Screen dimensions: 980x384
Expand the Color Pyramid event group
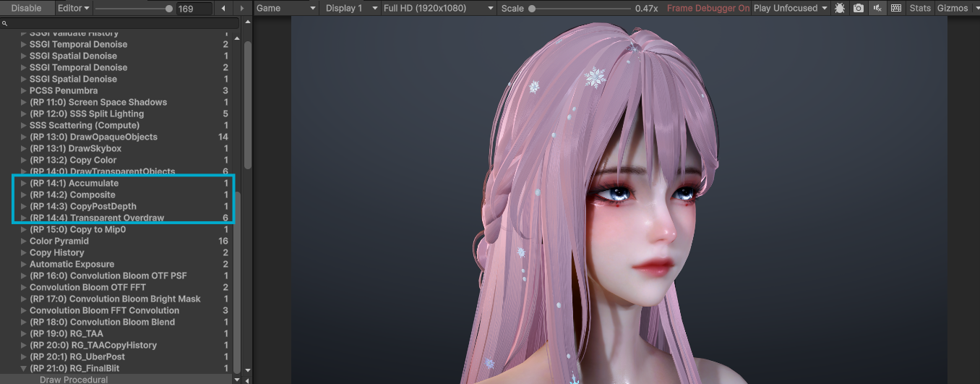click(x=24, y=241)
